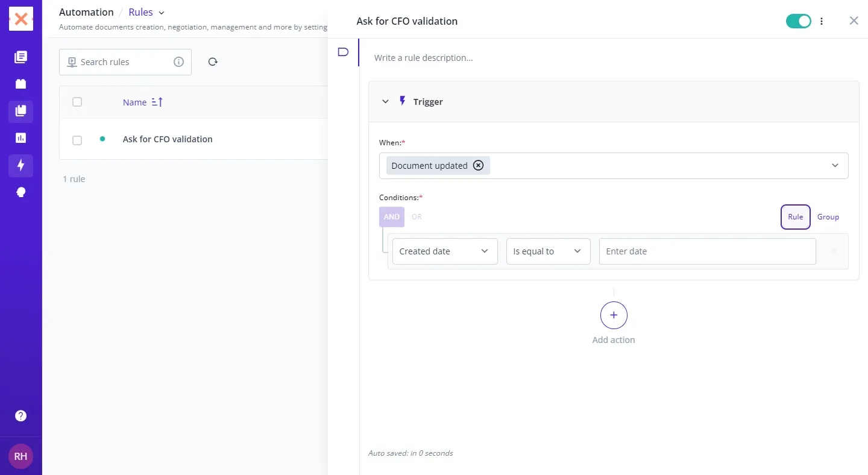
Task: Click the help question mark icon
Action: click(21, 416)
